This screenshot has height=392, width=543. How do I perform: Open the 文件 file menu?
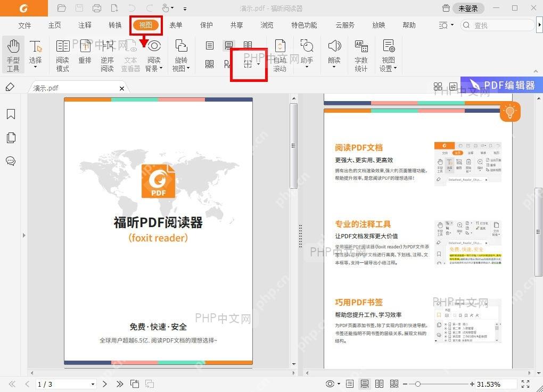(x=24, y=25)
